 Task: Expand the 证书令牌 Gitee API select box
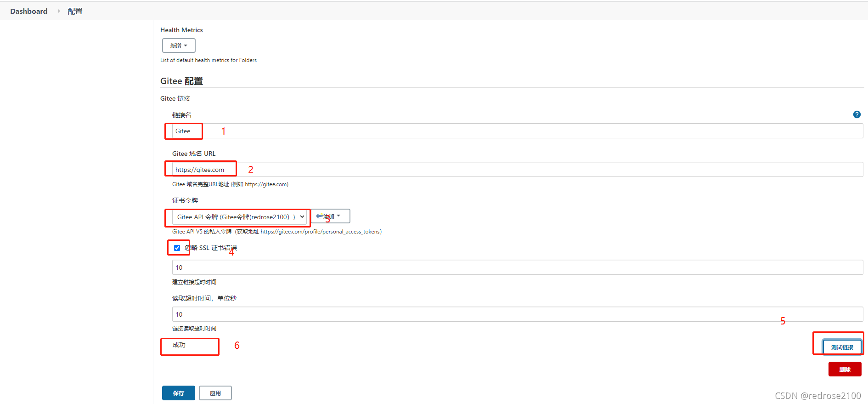[x=239, y=217]
